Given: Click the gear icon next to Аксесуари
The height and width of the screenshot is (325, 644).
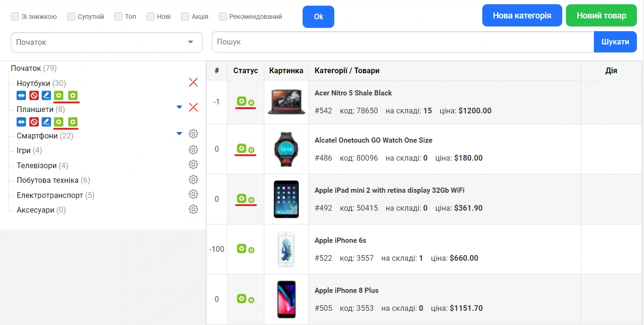Looking at the screenshot, I should click(193, 209).
